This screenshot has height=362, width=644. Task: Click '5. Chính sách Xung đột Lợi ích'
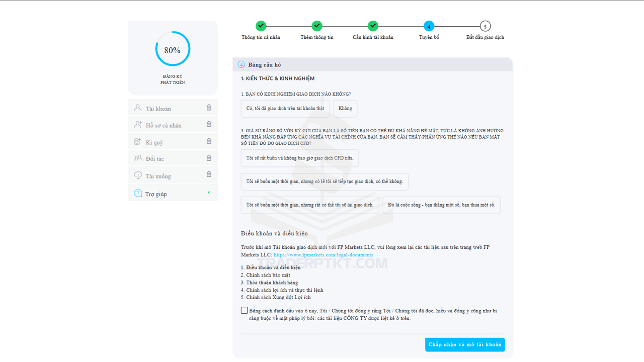point(276,297)
